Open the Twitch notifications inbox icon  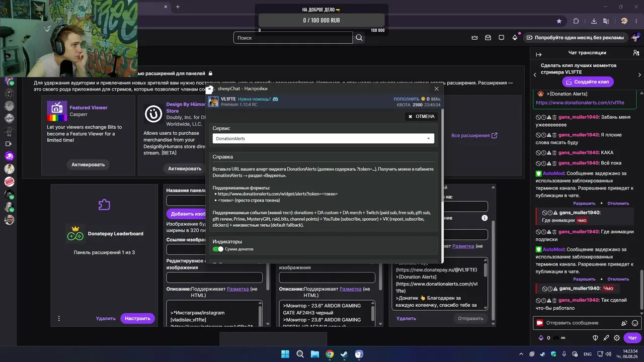pos(488,38)
